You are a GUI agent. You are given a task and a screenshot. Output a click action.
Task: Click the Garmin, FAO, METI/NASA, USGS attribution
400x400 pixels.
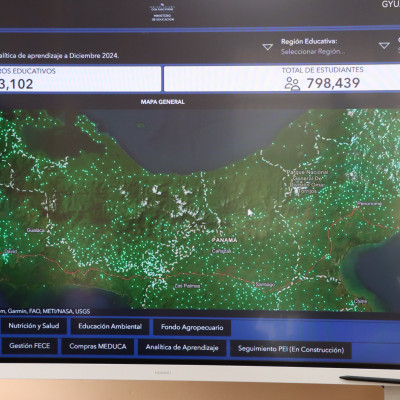click(x=45, y=311)
